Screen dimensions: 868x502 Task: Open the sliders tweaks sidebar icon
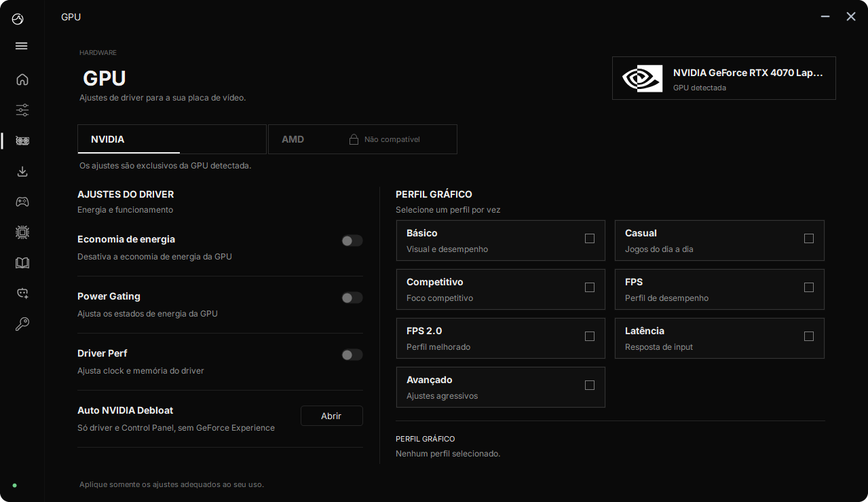pos(22,110)
